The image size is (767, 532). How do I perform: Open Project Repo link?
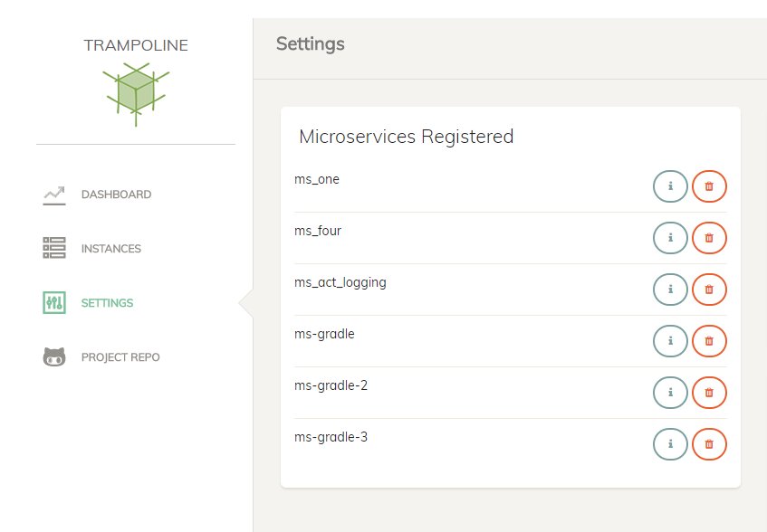click(120, 357)
